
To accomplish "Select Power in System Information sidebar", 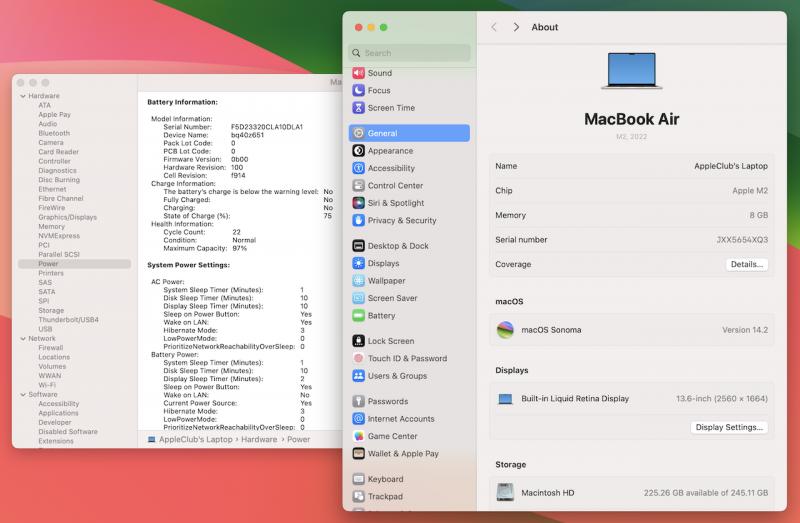I will pyautogui.click(x=74, y=264).
